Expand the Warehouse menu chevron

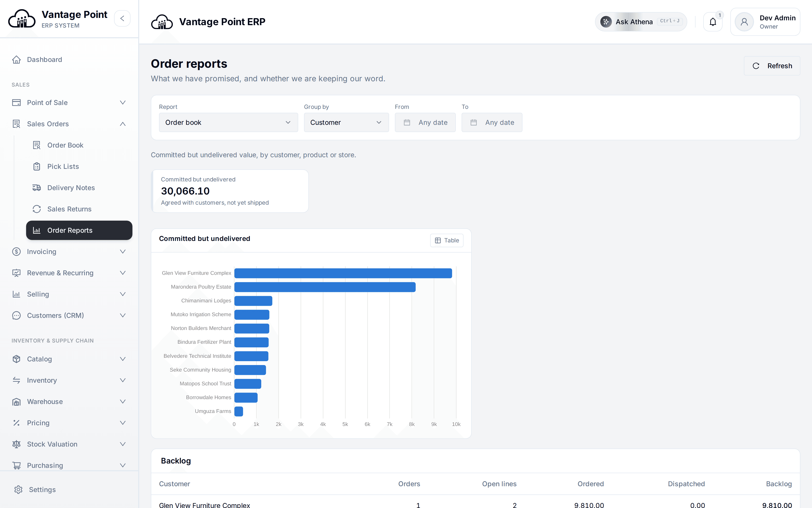pos(123,402)
